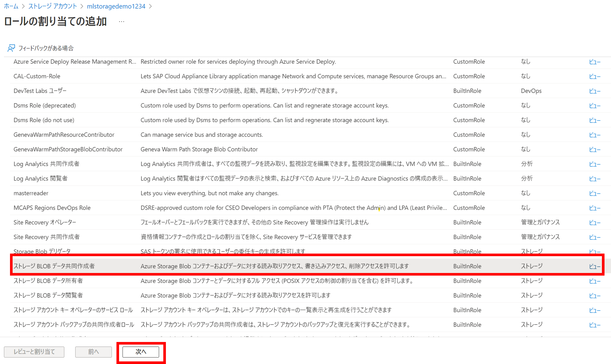Select the ストレージ BLOB データ共同作成者 role
611x364 pixels.
click(x=54, y=266)
